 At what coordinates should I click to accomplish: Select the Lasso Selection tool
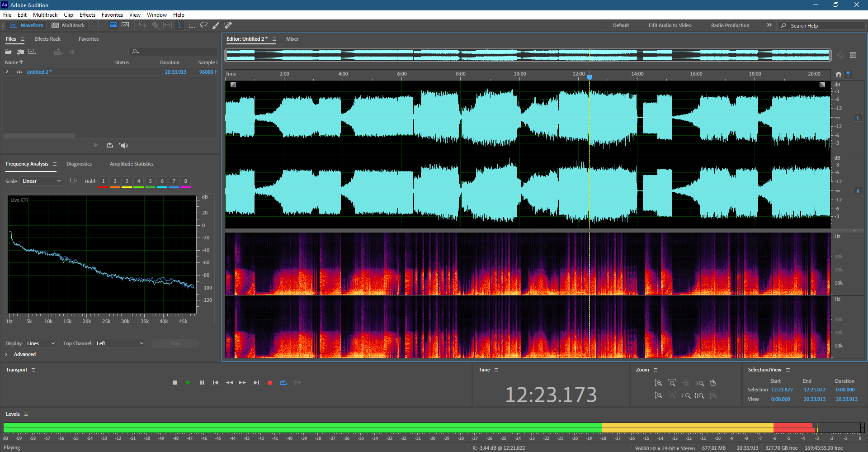click(x=204, y=25)
